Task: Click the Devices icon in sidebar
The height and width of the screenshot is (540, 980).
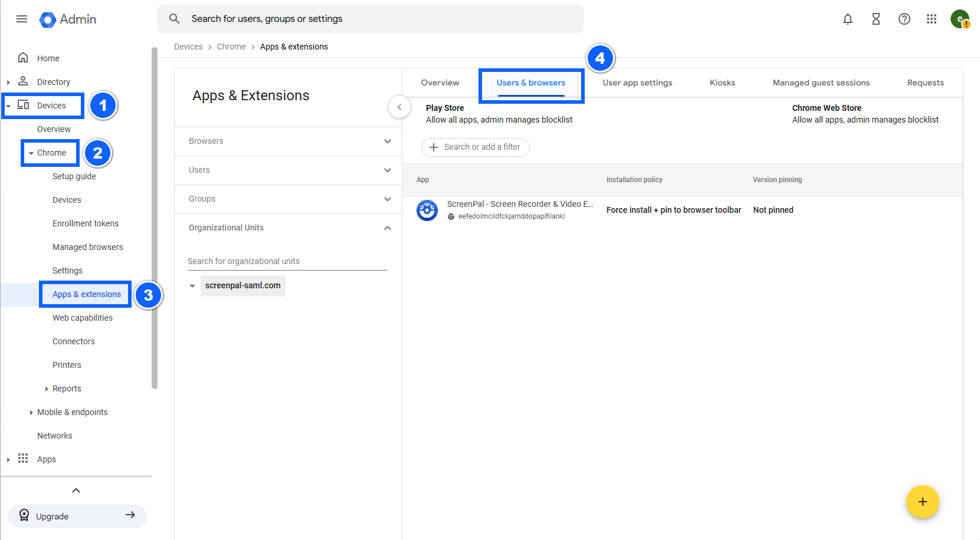Action: (x=23, y=105)
